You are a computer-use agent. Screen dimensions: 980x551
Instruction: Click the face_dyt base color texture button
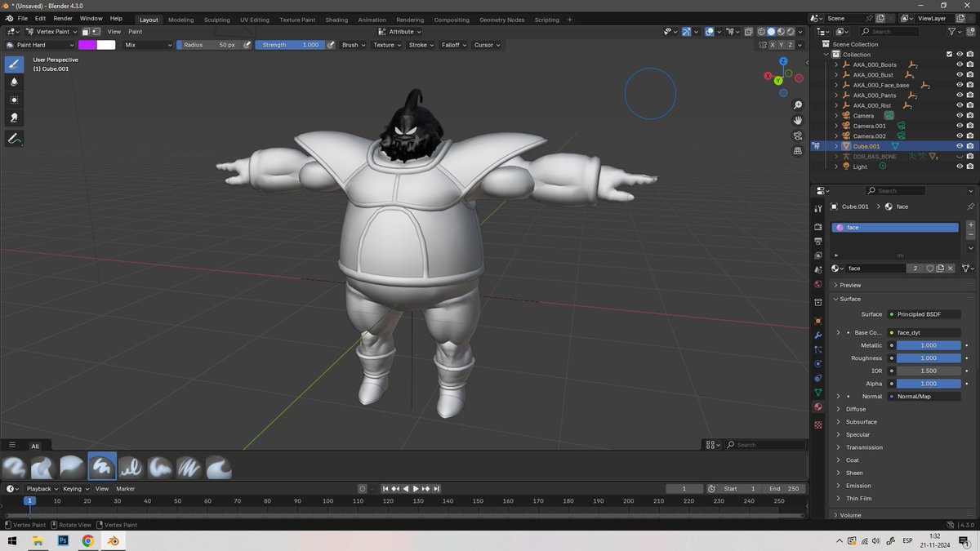click(x=924, y=332)
